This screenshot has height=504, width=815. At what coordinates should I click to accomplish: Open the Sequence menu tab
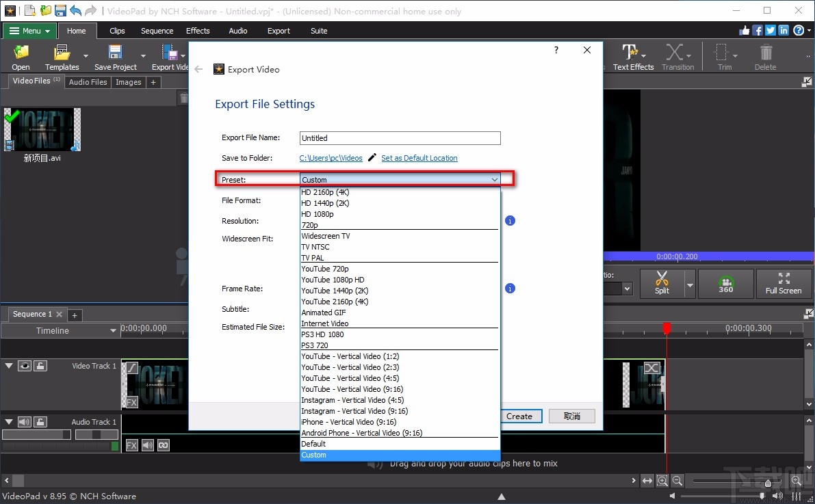pyautogui.click(x=157, y=31)
